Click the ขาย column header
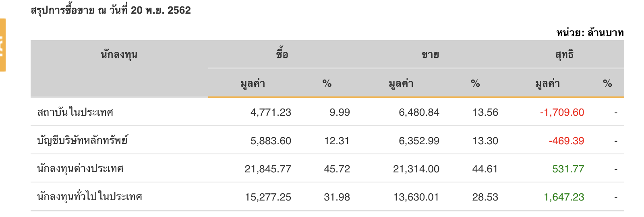Viewport: 644px width, 217px height. 430,54
